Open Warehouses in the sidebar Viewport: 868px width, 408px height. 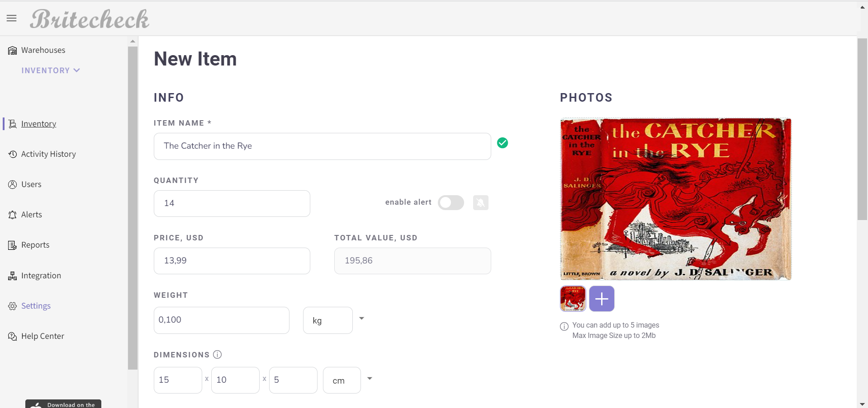click(x=43, y=50)
